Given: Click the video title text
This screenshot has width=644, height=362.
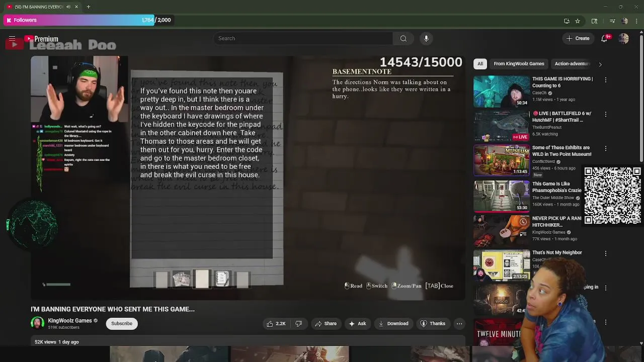Looking at the screenshot, I should pyautogui.click(x=113, y=309).
